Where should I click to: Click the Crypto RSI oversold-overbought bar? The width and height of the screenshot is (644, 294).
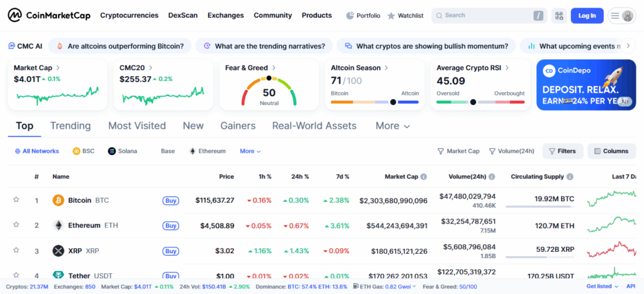[480, 102]
